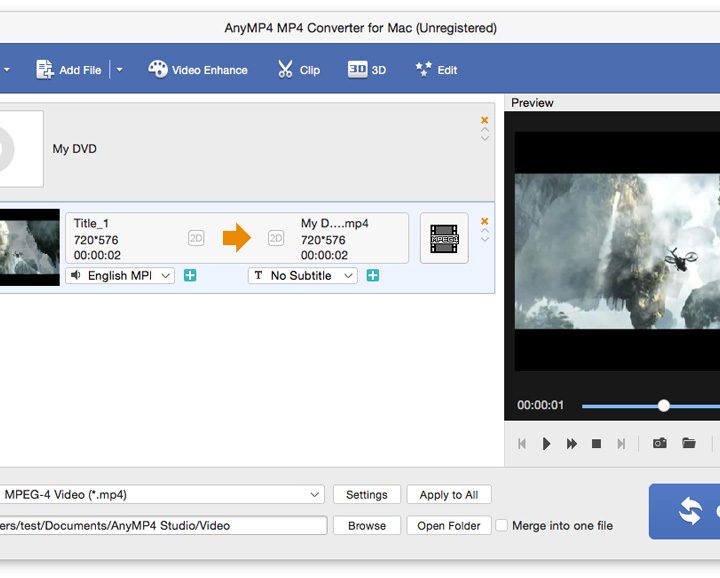Open the Clip scissors tool
Image resolution: width=720 pixels, height=578 pixels.
pos(298,70)
